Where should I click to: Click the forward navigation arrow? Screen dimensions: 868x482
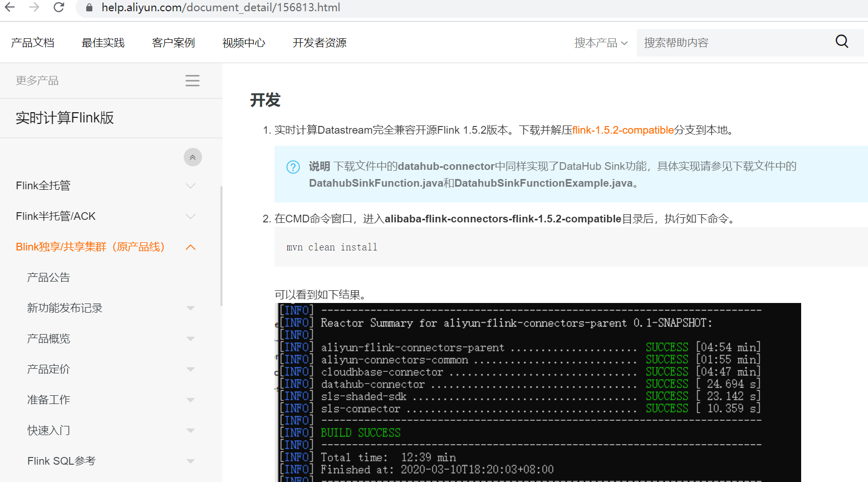tap(33, 8)
